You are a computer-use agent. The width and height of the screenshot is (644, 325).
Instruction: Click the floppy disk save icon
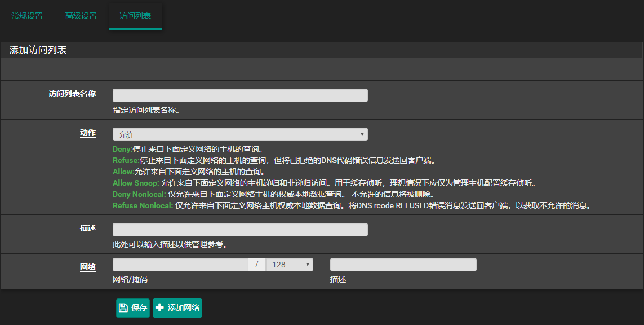[x=123, y=308]
